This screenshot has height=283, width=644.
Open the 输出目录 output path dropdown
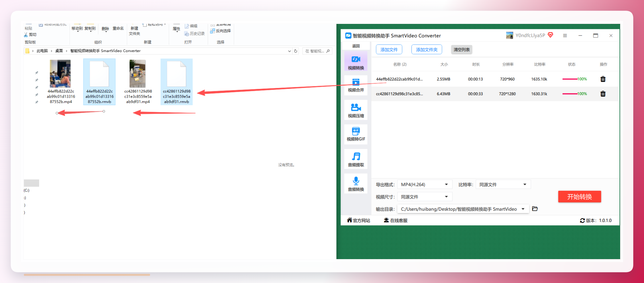463,209
